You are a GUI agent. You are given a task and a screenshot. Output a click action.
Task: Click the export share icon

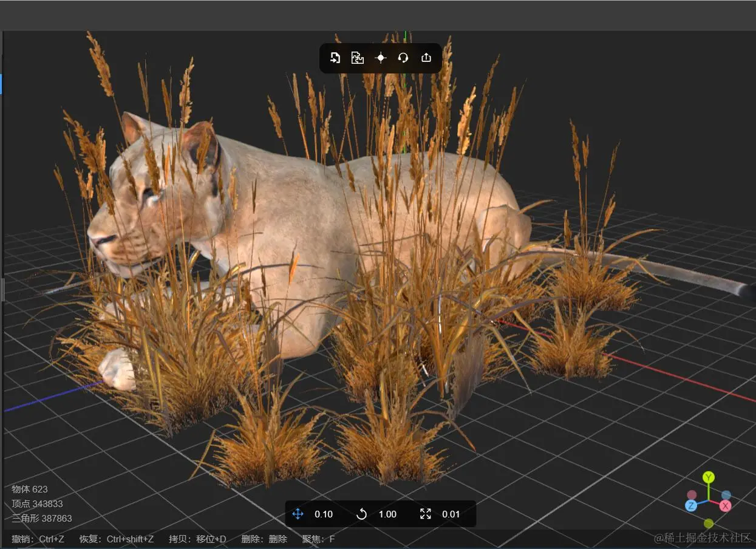[426, 58]
